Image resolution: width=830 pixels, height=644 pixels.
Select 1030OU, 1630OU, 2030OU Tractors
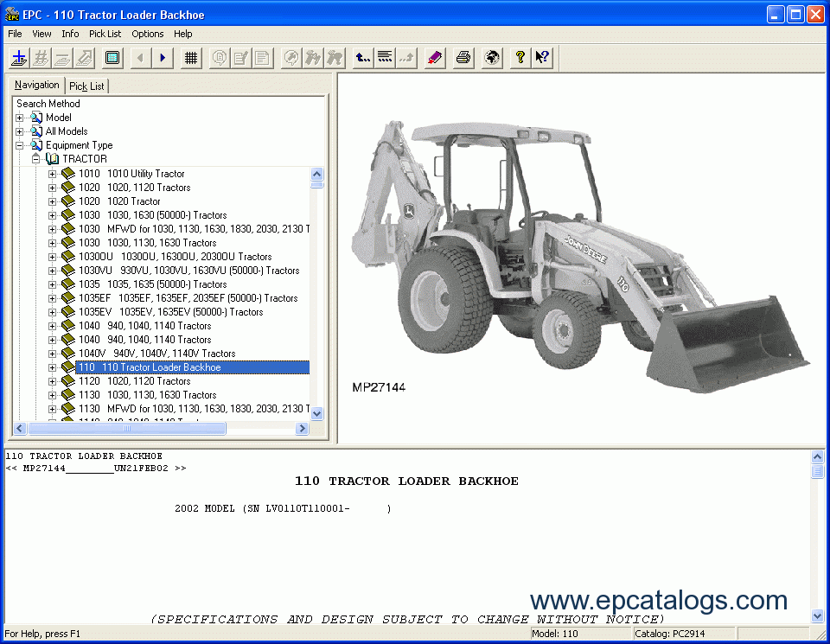click(176, 257)
